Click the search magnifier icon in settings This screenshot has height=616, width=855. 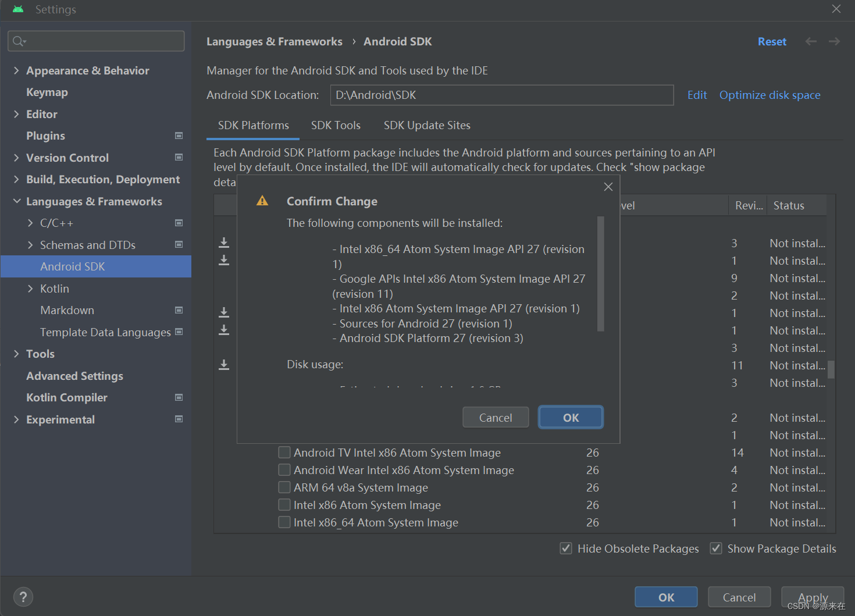pos(19,41)
